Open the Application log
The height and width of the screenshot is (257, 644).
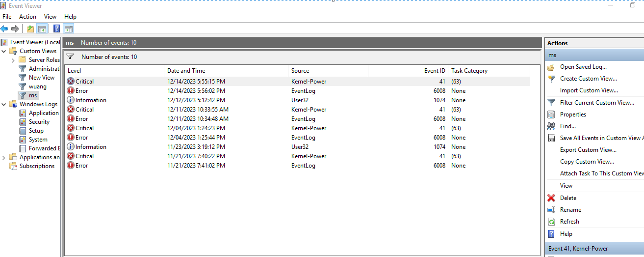click(x=39, y=113)
